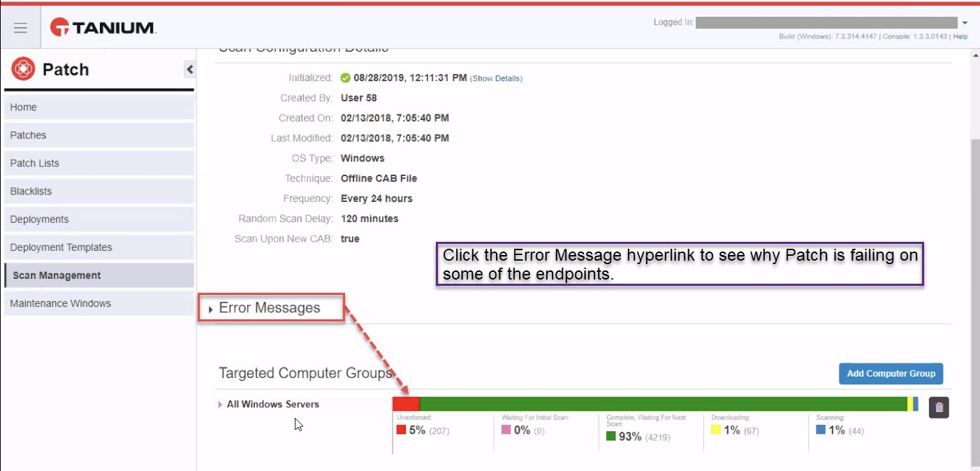980x471 pixels.
Task: Click the 5% Unenforced percentage
Action: [417, 430]
